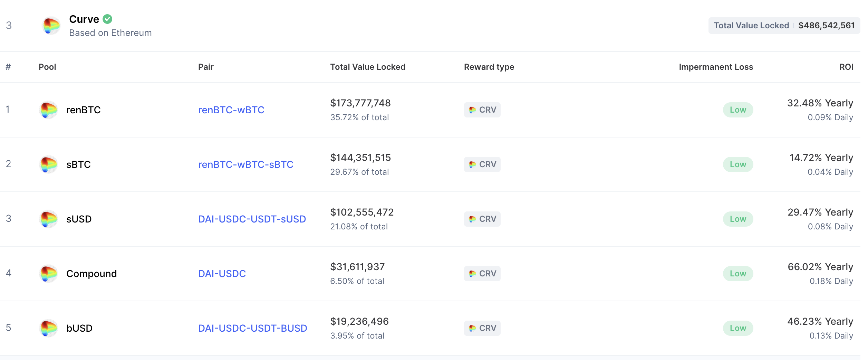Select the renBTC pool name
Screen dimensions: 868x360
(x=84, y=110)
